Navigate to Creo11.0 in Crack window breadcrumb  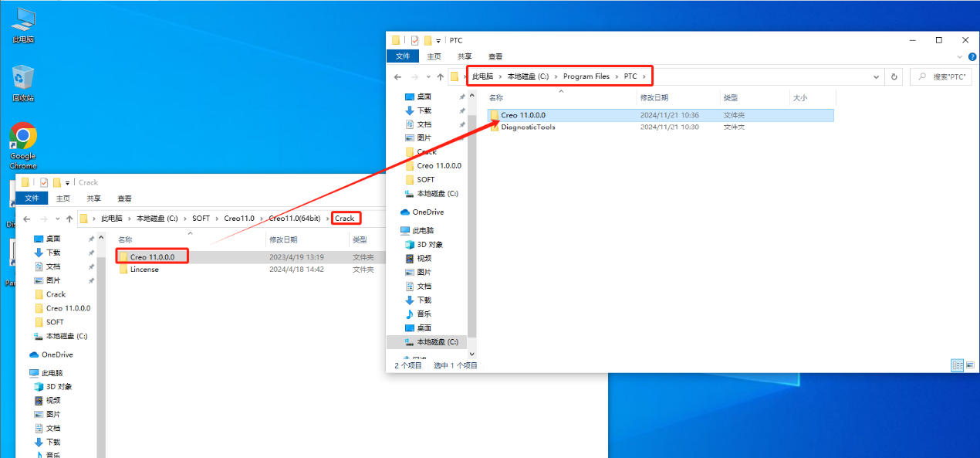point(239,219)
